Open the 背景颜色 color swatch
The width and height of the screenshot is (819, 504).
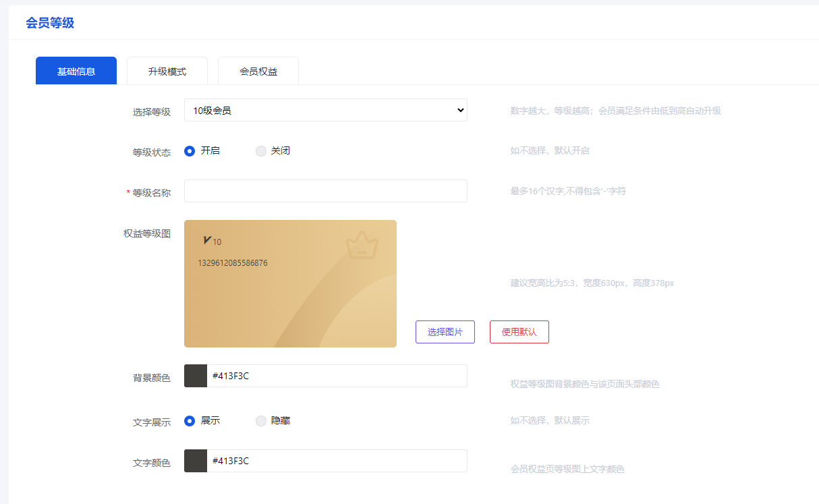tap(196, 376)
